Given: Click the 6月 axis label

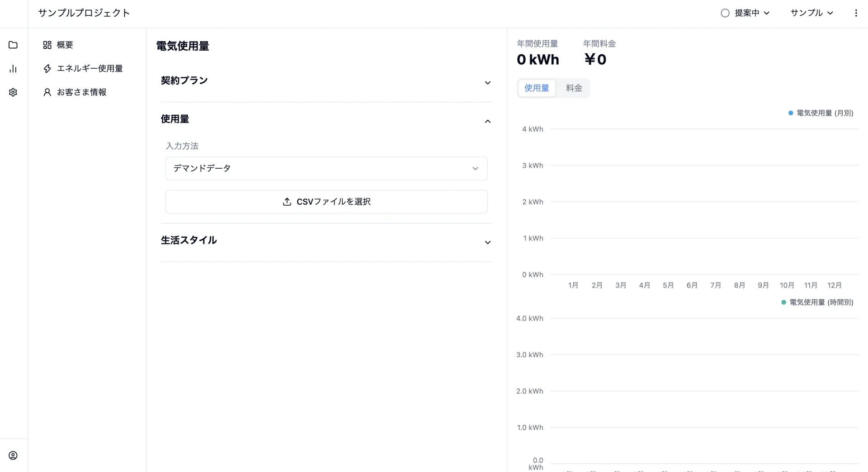Looking at the screenshot, I should point(692,285).
